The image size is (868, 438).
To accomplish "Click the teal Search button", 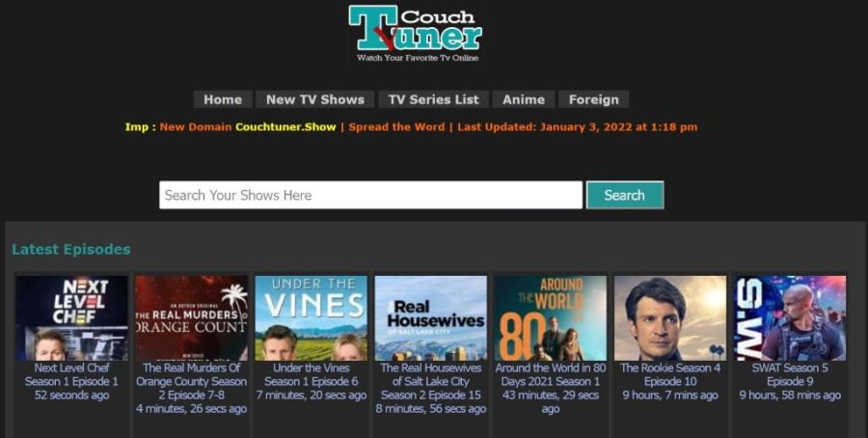I will click(625, 195).
